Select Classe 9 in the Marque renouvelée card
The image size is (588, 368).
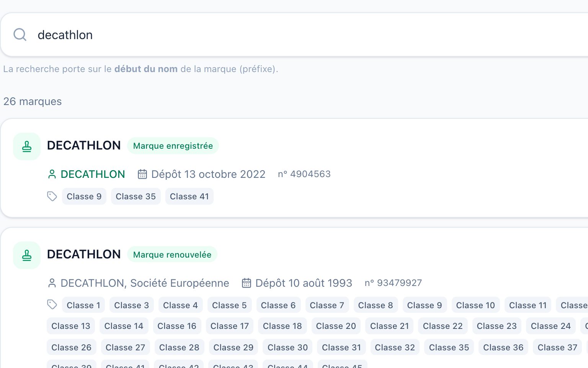[425, 305]
